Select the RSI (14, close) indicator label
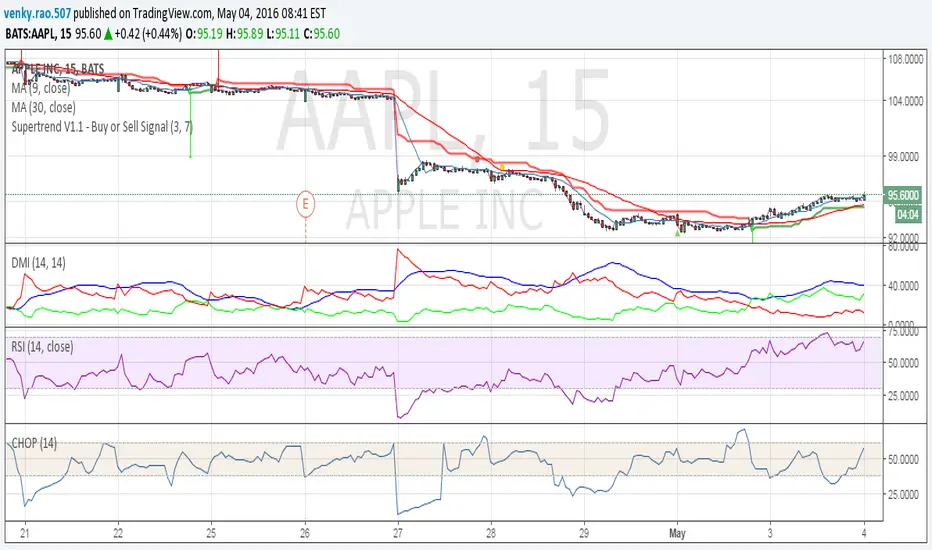Screen dimensions: 932x550 (x=42, y=347)
